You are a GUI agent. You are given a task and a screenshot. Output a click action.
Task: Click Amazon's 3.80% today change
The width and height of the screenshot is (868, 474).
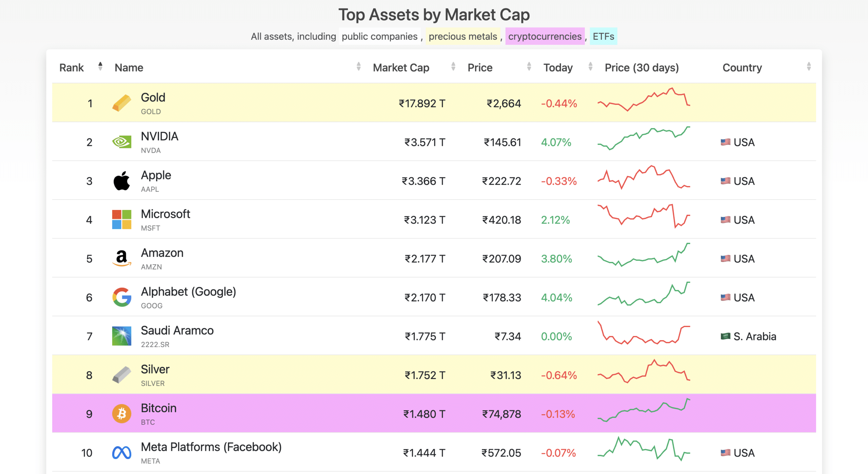tap(556, 259)
